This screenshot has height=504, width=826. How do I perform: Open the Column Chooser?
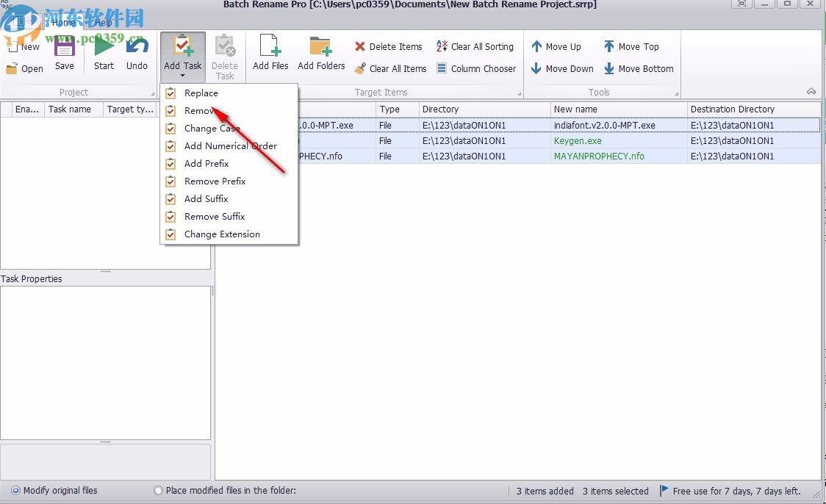(477, 68)
